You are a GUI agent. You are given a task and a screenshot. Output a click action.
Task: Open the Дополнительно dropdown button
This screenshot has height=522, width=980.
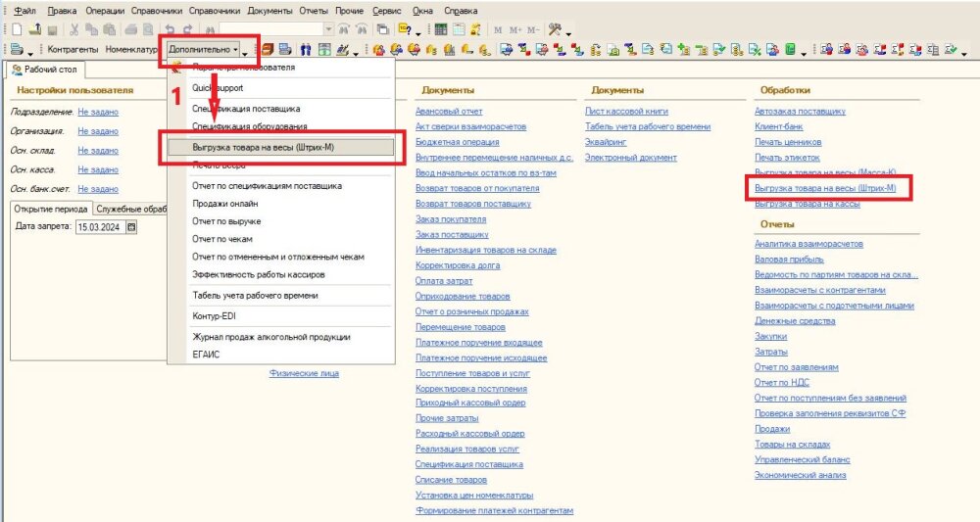click(x=203, y=49)
